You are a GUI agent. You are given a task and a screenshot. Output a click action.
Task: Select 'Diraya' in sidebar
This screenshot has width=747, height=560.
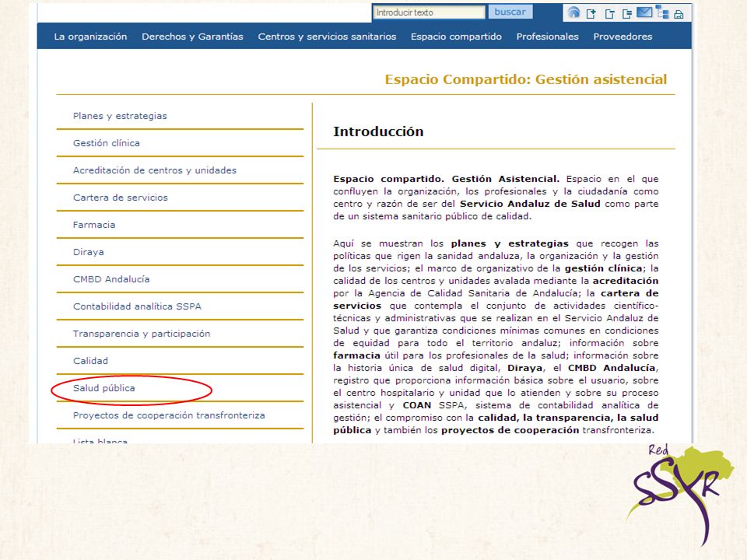(x=88, y=252)
